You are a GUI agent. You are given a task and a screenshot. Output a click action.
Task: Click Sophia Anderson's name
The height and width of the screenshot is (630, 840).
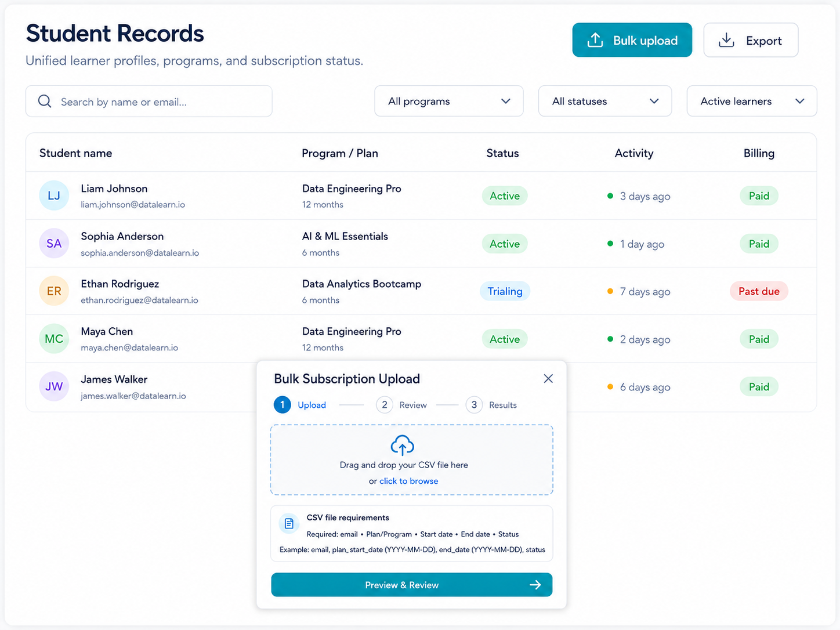pos(122,236)
